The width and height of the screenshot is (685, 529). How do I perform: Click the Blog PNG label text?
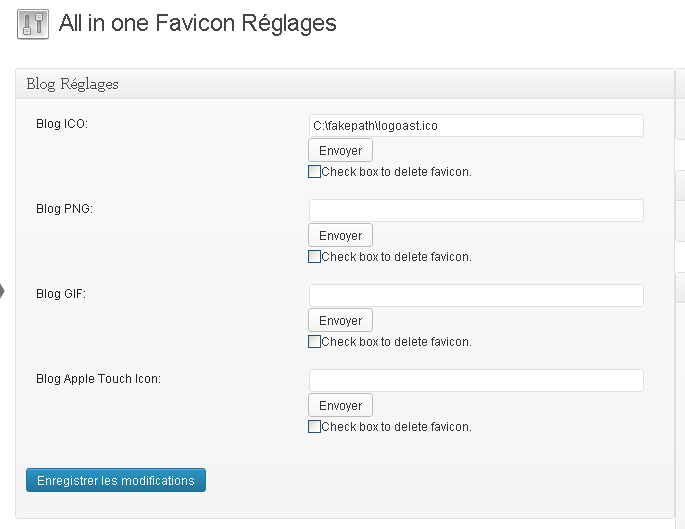(64, 209)
